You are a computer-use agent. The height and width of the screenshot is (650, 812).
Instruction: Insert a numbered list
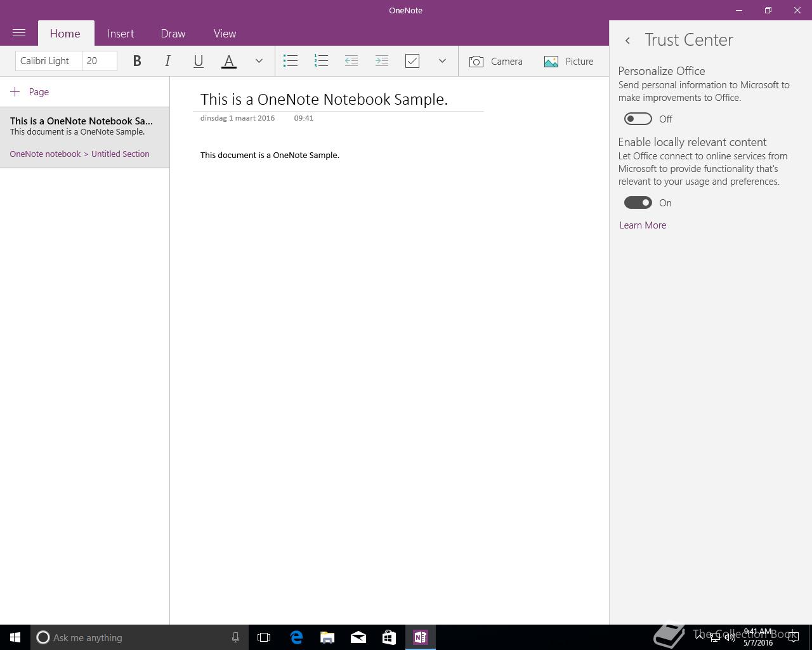(321, 61)
